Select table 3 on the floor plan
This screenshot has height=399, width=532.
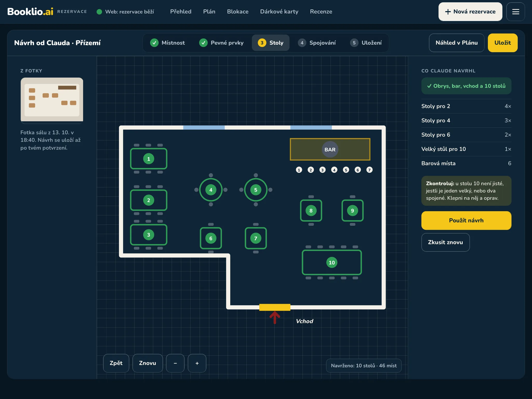tap(149, 235)
